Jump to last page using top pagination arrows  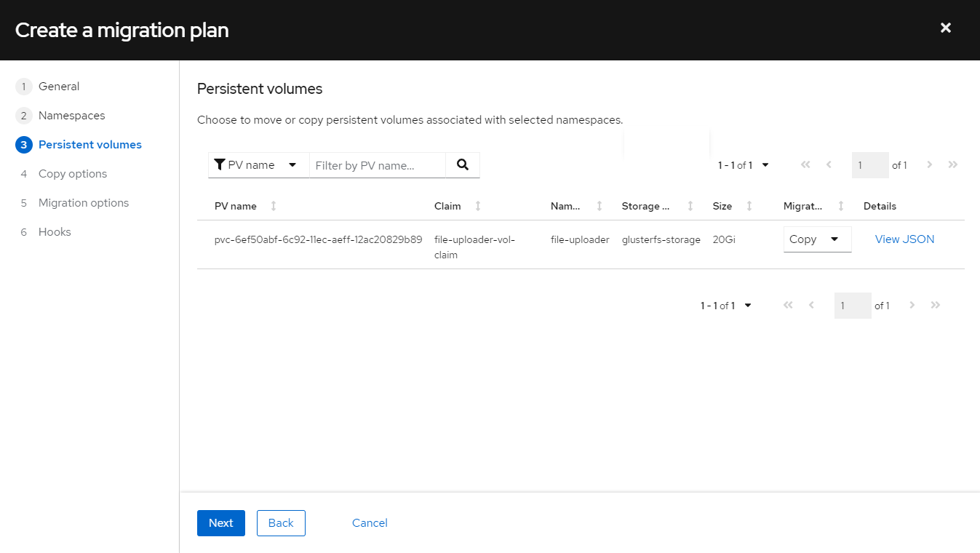click(953, 165)
